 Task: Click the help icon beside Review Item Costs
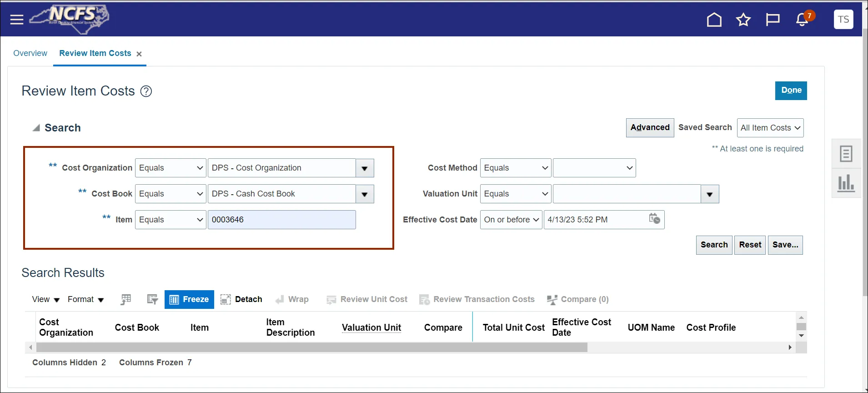tap(146, 91)
